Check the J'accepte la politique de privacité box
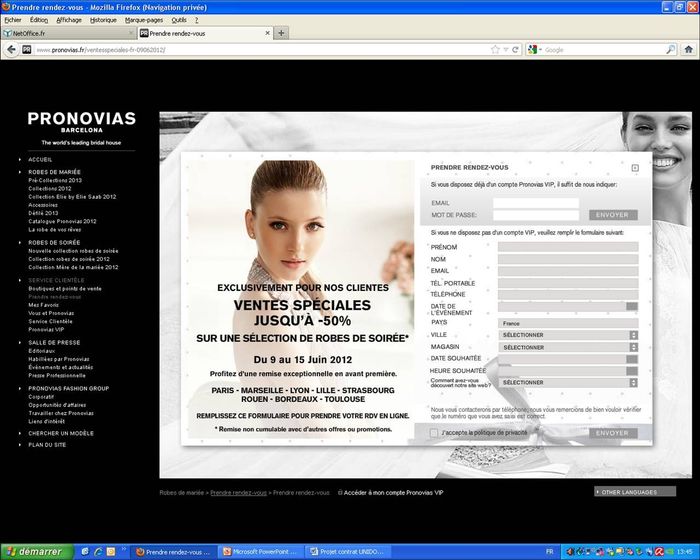The width and height of the screenshot is (700, 560). pyautogui.click(x=433, y=433)
